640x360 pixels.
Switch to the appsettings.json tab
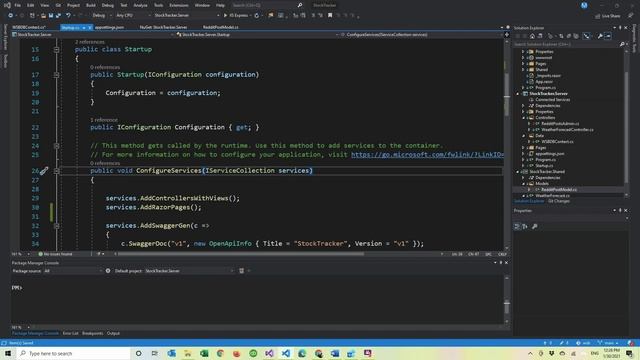tap(109, 27)
